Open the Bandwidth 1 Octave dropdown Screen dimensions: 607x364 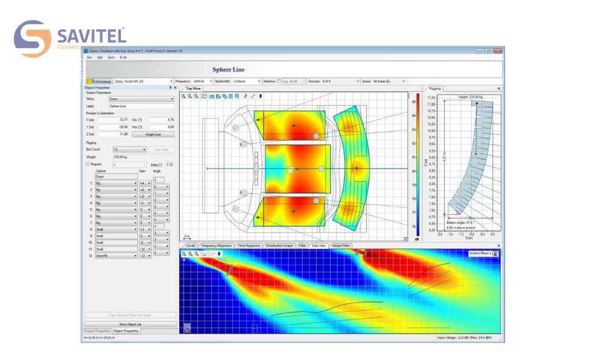(259, 81)
